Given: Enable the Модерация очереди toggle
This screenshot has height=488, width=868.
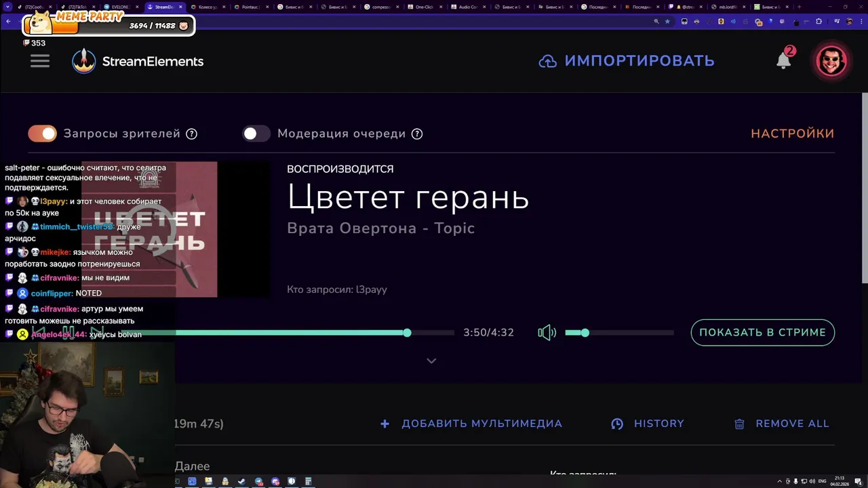Looking at the screenshot, I should tap(256, 134).
